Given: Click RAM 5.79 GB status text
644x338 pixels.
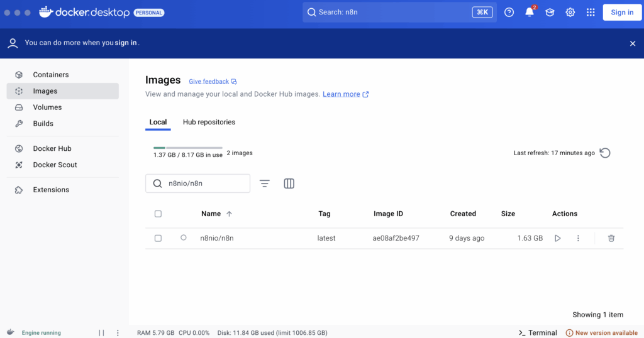Looking at the screenshot, I should click(156, 333).
